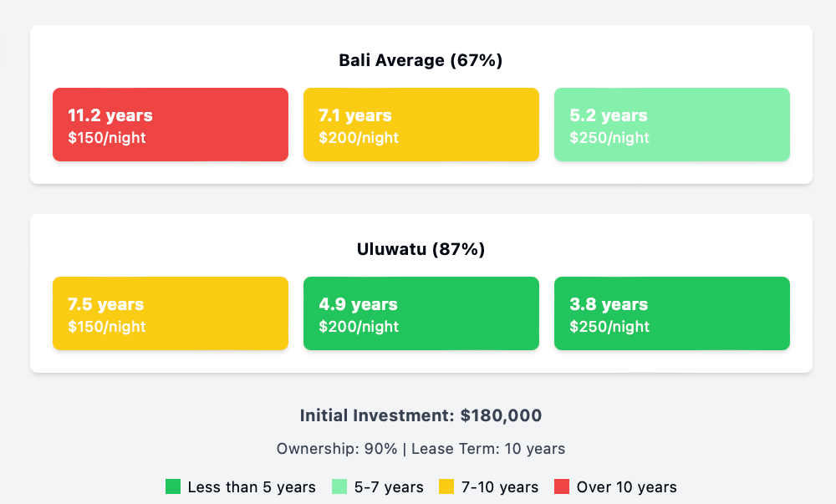Click the 5-7 years legend label
Screen dimensions: 836x504
click(389, 487)
